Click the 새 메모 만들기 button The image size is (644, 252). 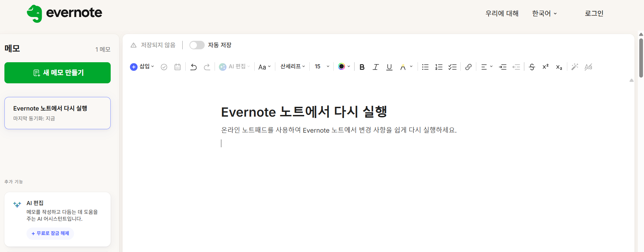coord(57,73)
